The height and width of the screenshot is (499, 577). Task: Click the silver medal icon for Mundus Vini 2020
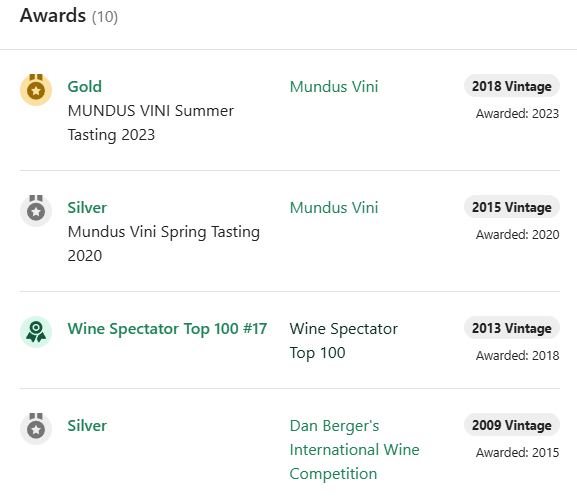click(36, 211)
